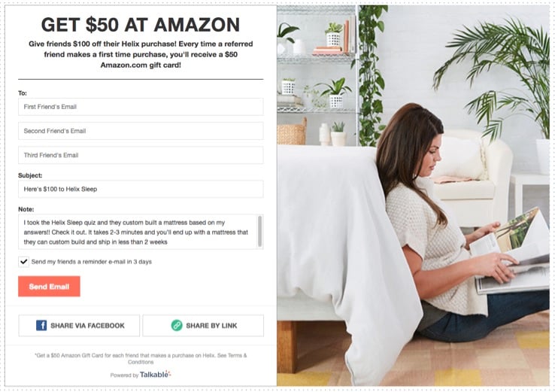Click the green chain link icon
Image resolution: width=555 pixels, height=392 pixels.
click(x=176, y=325)
